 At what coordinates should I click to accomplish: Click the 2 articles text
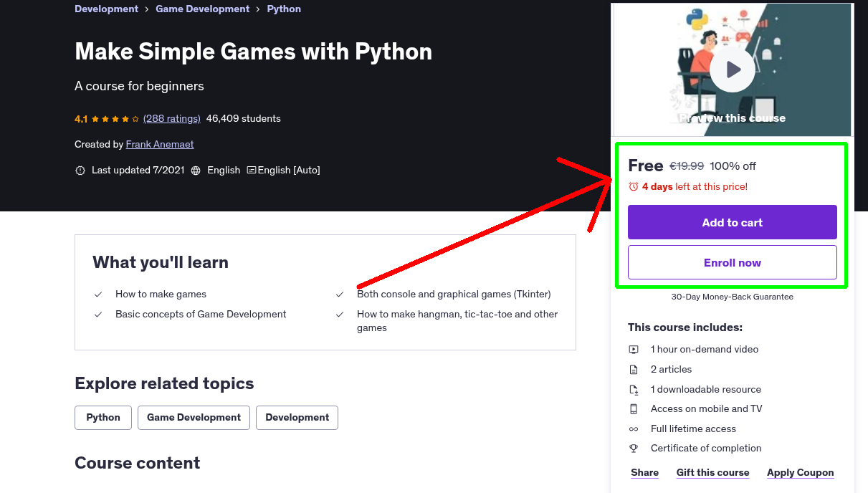[x=672, y=369]
